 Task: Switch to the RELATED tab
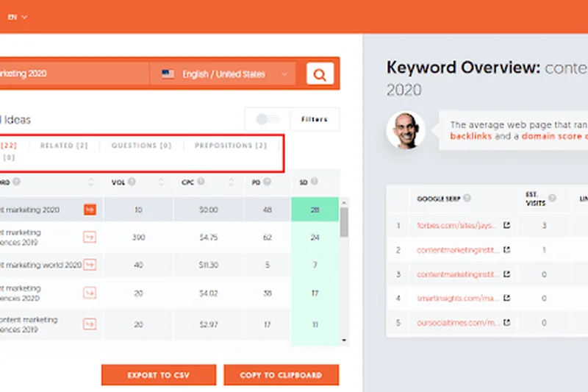pyautogui.click(x=64, y=146)
